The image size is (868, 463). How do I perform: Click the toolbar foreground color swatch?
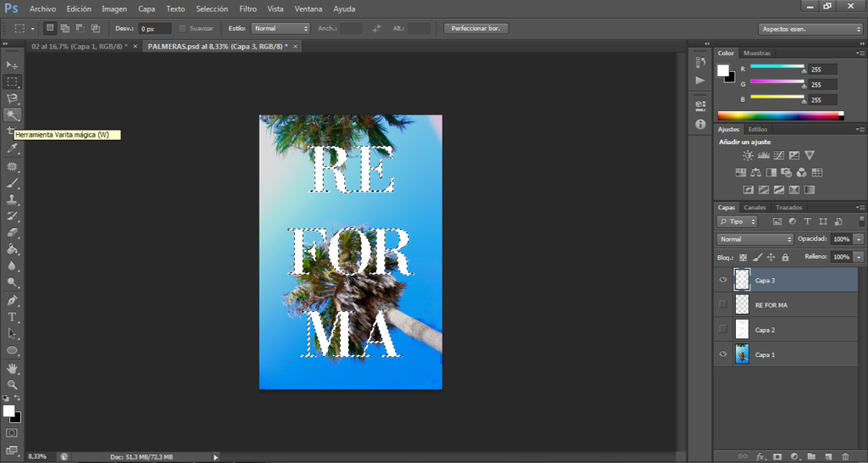8,411
